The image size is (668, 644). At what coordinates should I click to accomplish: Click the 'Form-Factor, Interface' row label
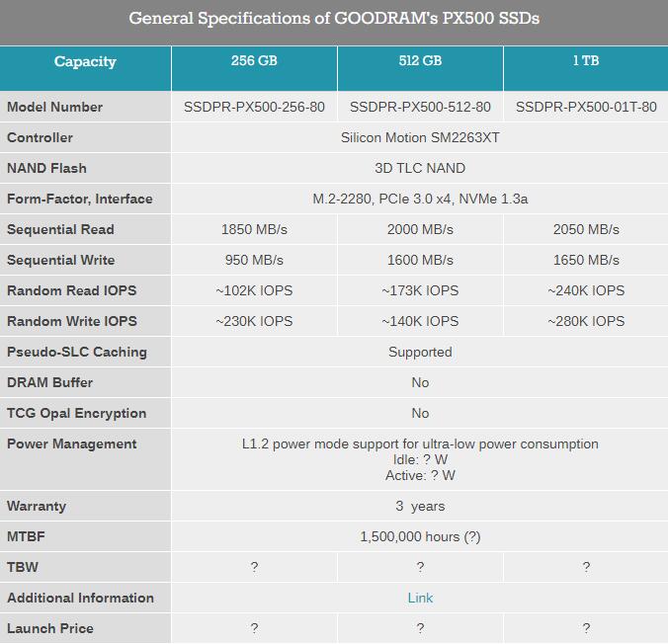coord(80,199)
